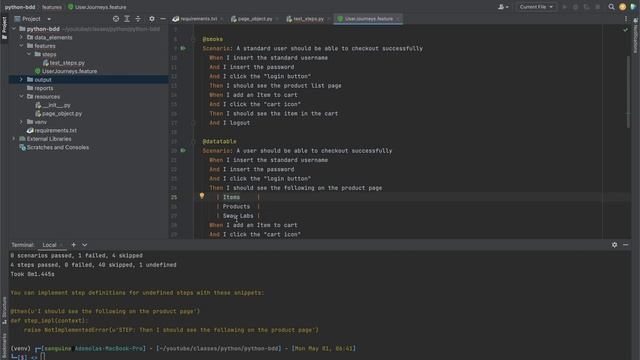
Task: Click the 'Swag Labs' table cell line
Action: click(x=238, y=216)
